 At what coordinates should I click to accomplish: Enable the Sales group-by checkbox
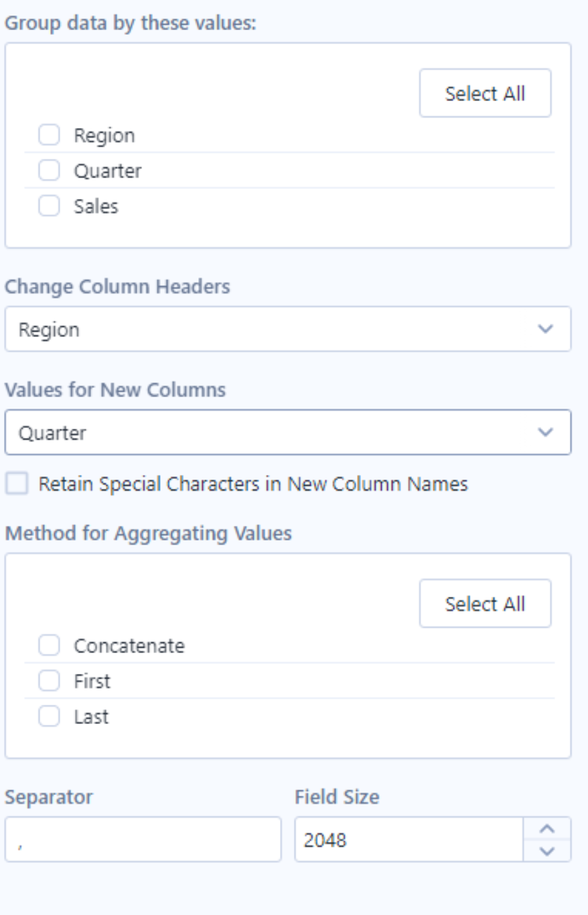49,206
